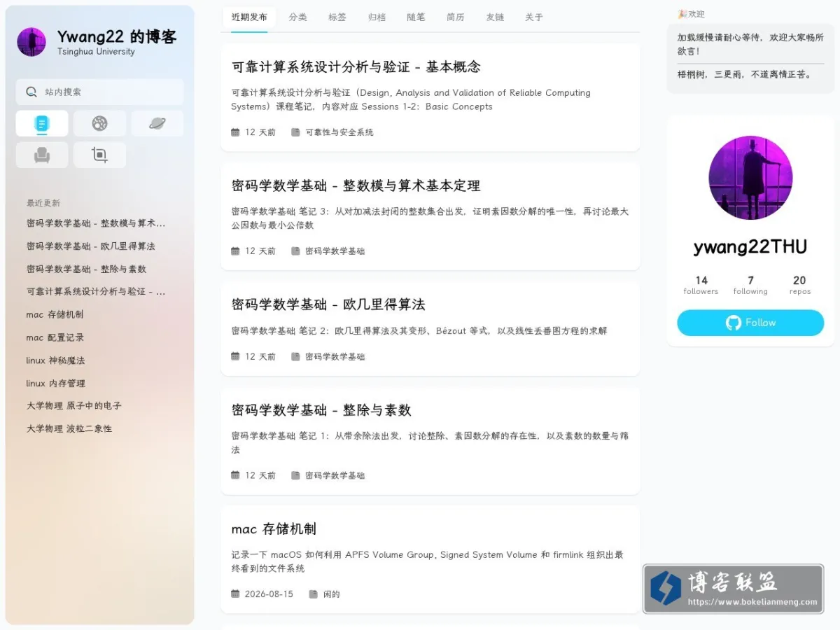Image resolution: width=840 pixels, height=630 pixels.
Task: Open sidebar entry linux 神秘魔法
Action: [55, 360]
